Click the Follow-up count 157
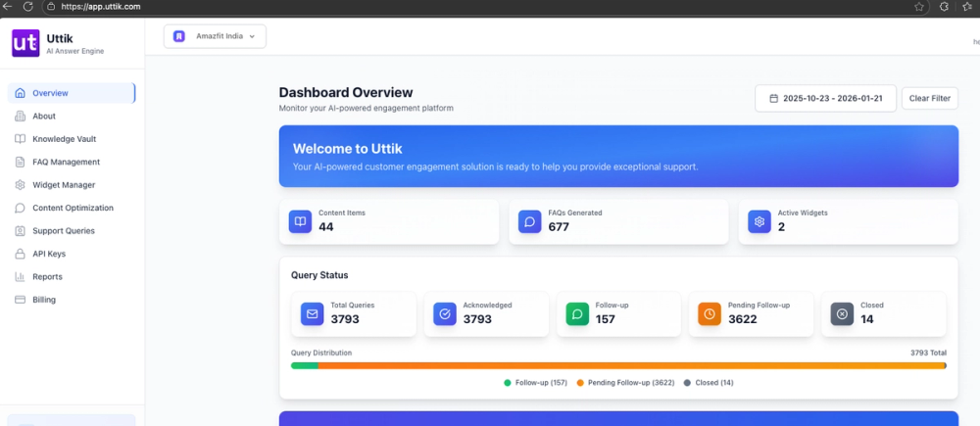 tap(605, 319)
